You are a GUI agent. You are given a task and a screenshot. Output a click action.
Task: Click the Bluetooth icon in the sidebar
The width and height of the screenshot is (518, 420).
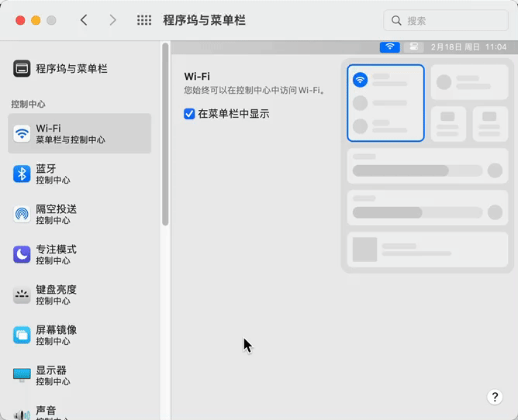(22, 174)
